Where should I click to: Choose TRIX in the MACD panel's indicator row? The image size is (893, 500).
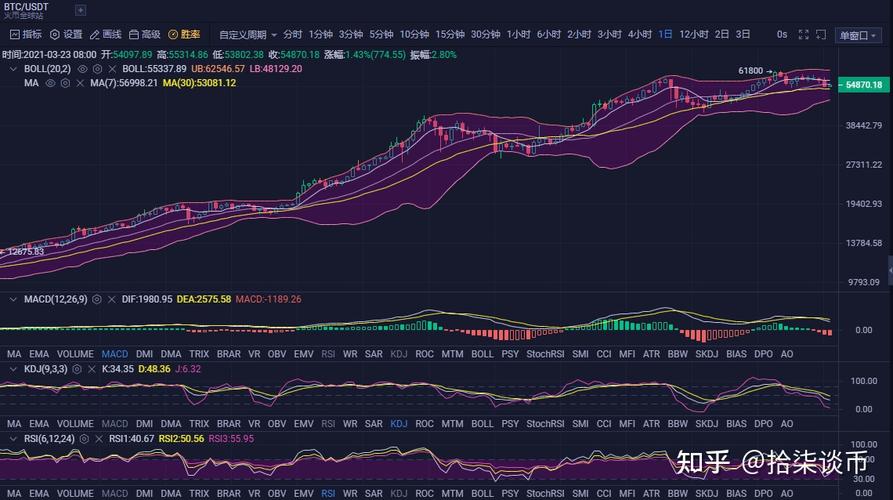coord(199,354)
